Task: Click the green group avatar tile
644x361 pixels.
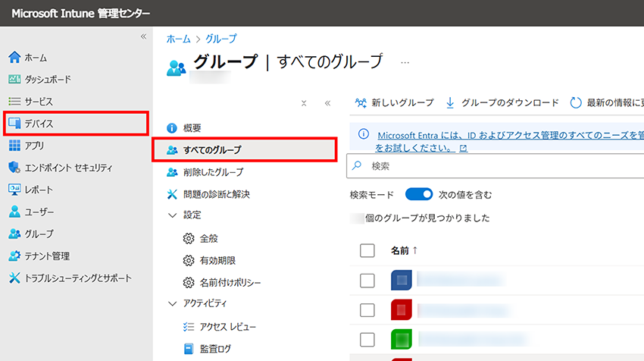Action: click(402, 340)
